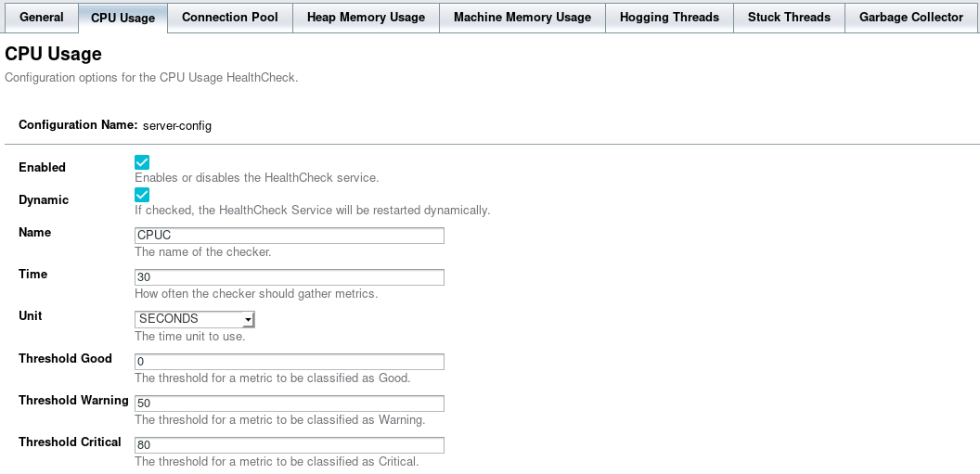The width and height of the screenshot is (980, 474).
Task: Click the Threshold Good input field
Action: pyautogui.click(x=290, y=362)
